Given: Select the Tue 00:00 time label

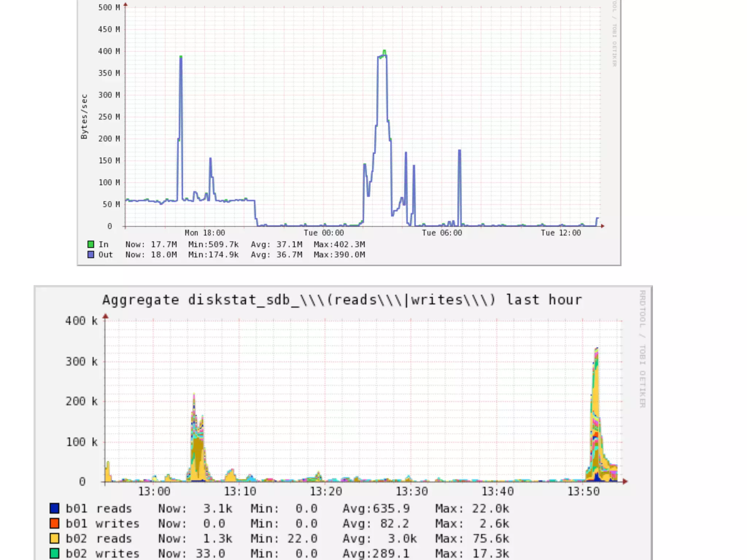Looking at the screenshot, I should click(324, 233).
